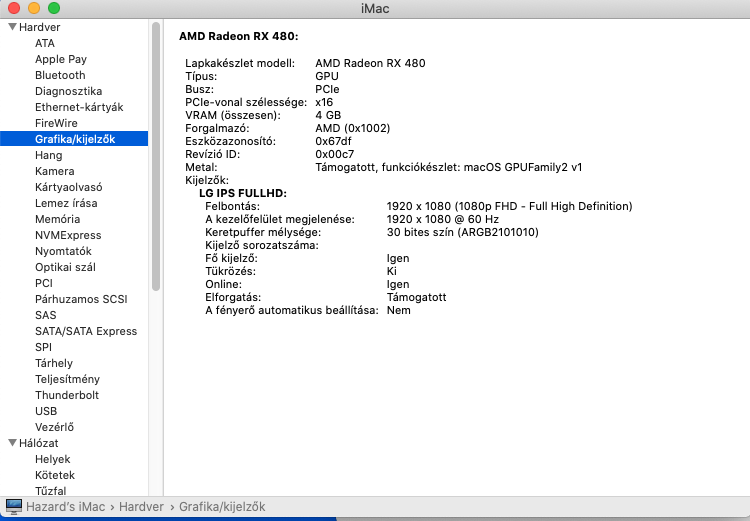
Task: Click the PCIe lane width value x16
Action: (324, 102)
